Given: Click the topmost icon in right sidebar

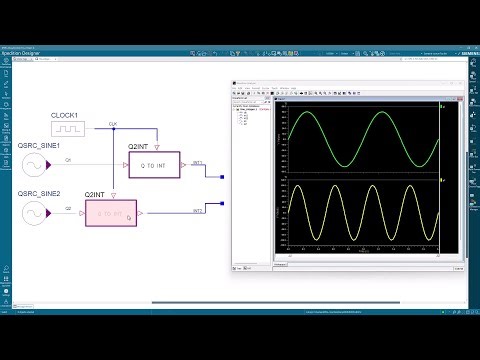Looking at the screenshot, I should 473,62.
